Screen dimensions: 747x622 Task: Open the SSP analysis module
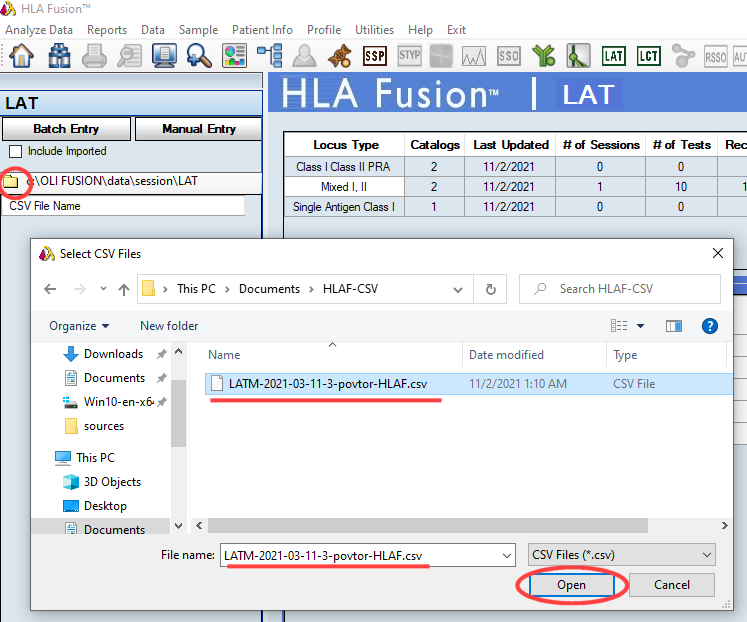point(375,56)
